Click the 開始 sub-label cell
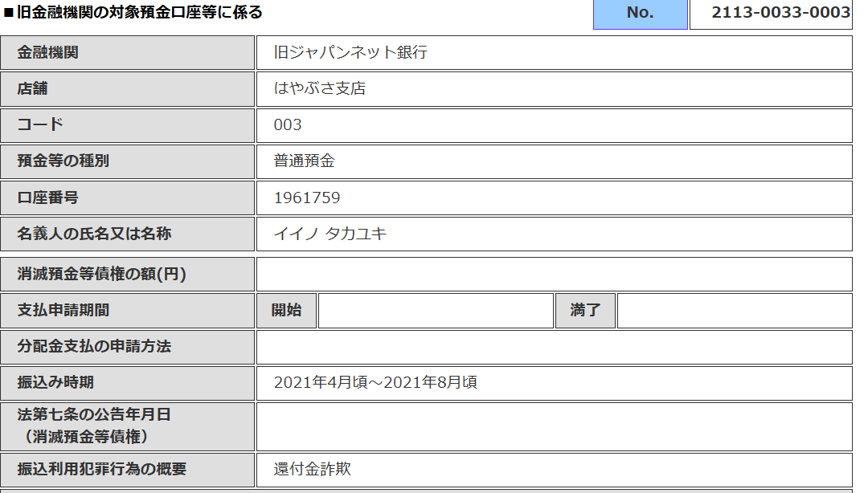The height and width of the screenshot is (493, 868). tap(286, 311)
